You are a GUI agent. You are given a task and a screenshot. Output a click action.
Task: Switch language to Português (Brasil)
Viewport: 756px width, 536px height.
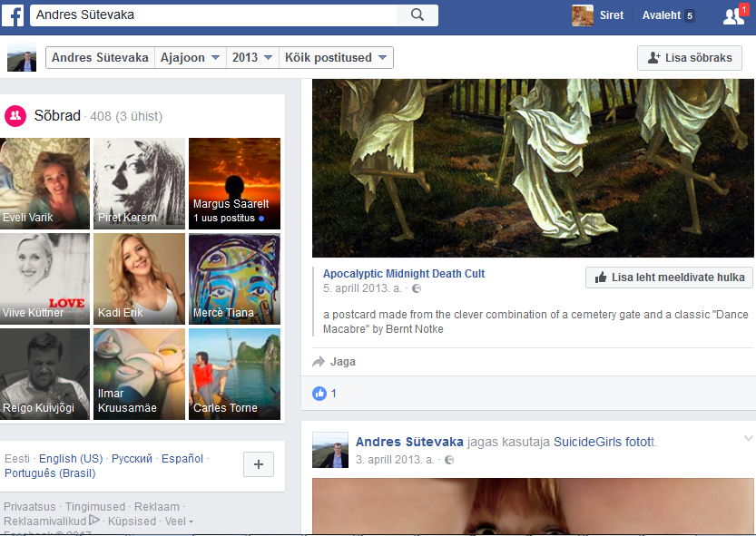tap(50, 473)
